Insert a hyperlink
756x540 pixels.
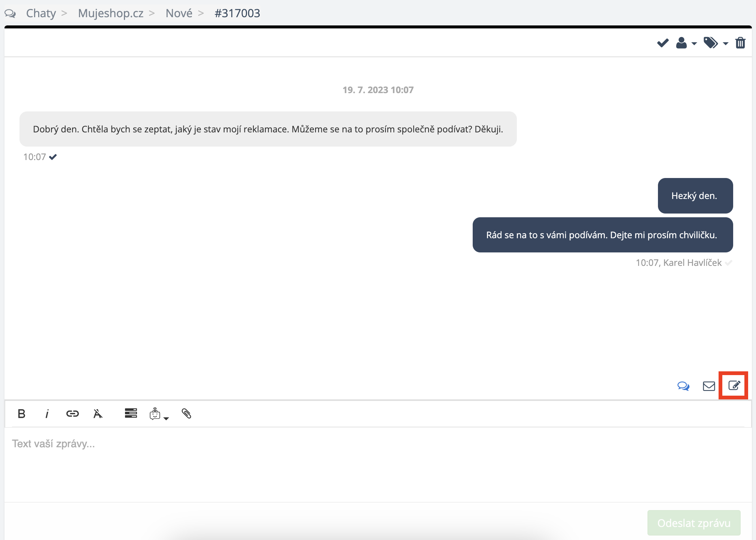point(72,414)
